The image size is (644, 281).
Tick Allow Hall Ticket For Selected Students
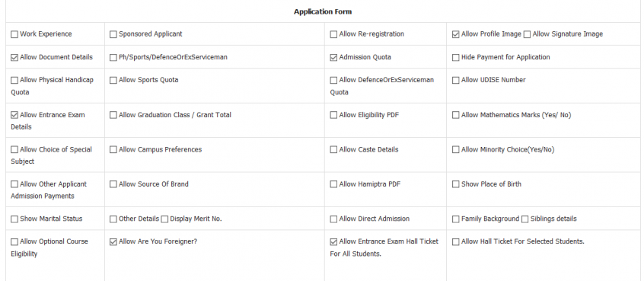[455, 242]
